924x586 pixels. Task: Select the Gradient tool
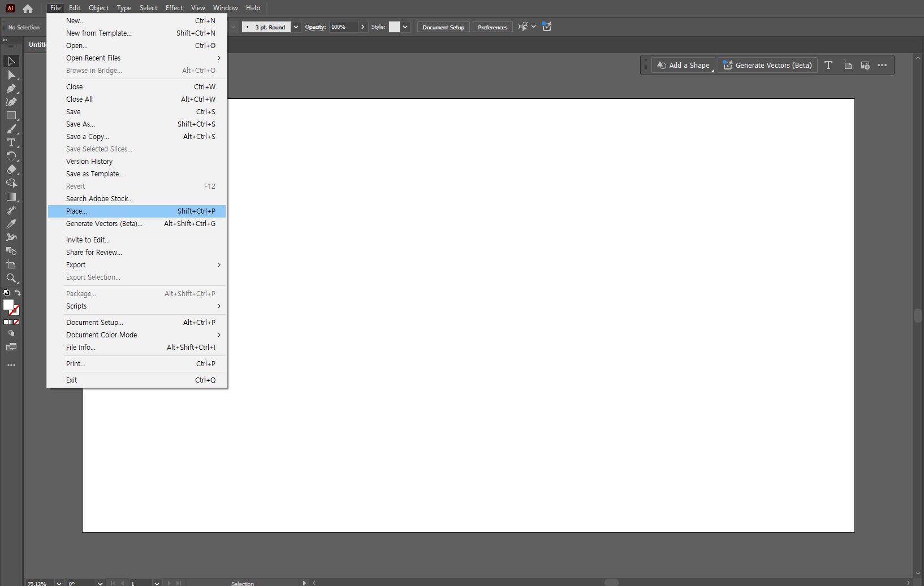[11, 197]
